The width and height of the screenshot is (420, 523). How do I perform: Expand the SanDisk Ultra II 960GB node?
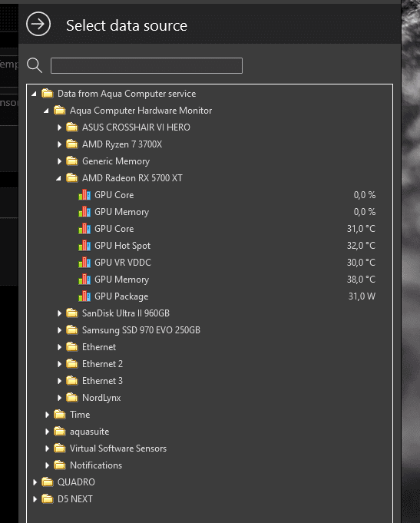pos(59,313)
